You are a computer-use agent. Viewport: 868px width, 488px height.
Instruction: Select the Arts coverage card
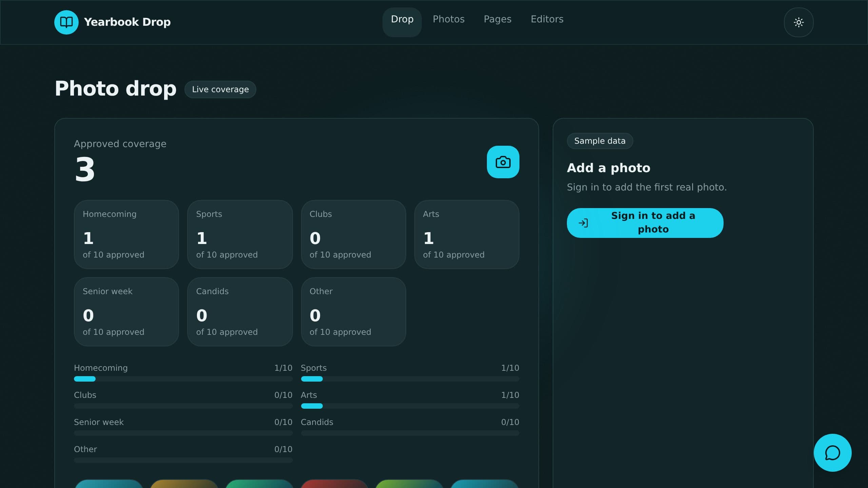tap(467, 235)
